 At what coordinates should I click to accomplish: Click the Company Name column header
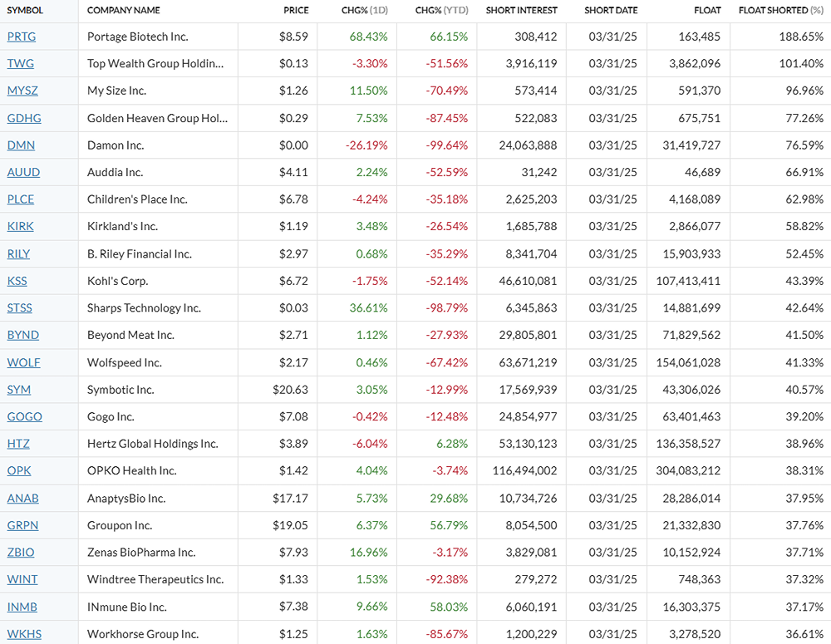[124, 10]
